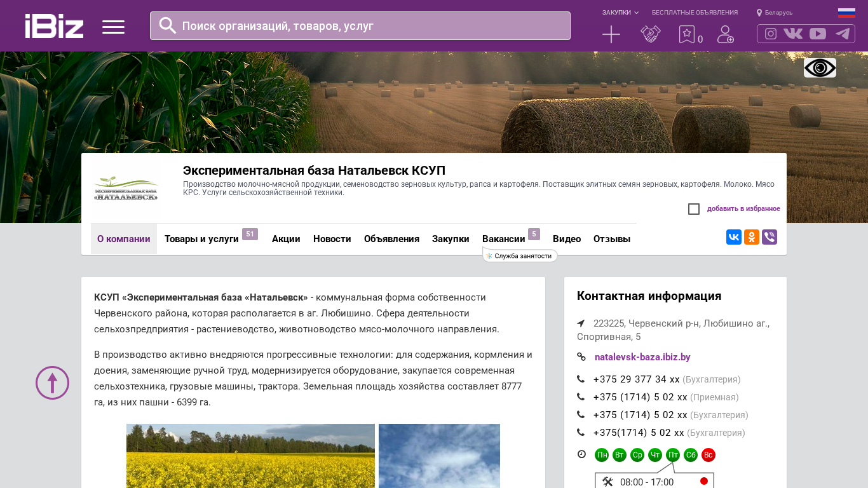Share via blue VK share icon
This screenshot has height=488, width=868.
click(734, 237)
